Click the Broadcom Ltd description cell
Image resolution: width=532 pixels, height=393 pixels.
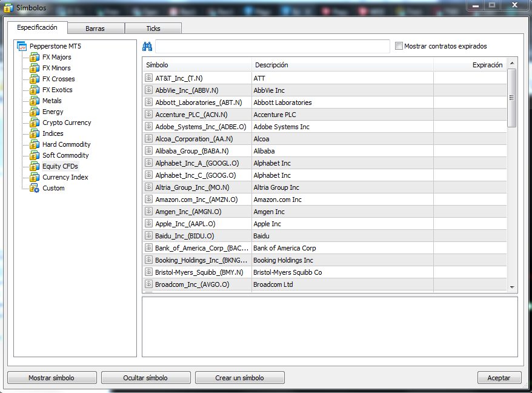343,284
